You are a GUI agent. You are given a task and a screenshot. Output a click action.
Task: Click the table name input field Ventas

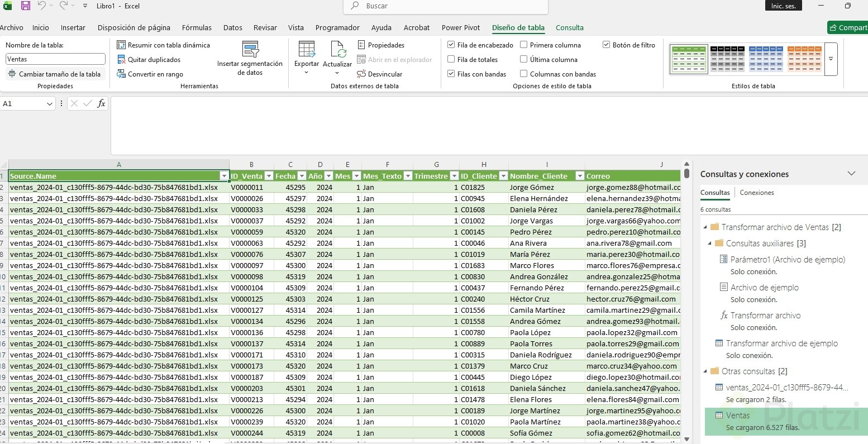click(x=55, y=59)
